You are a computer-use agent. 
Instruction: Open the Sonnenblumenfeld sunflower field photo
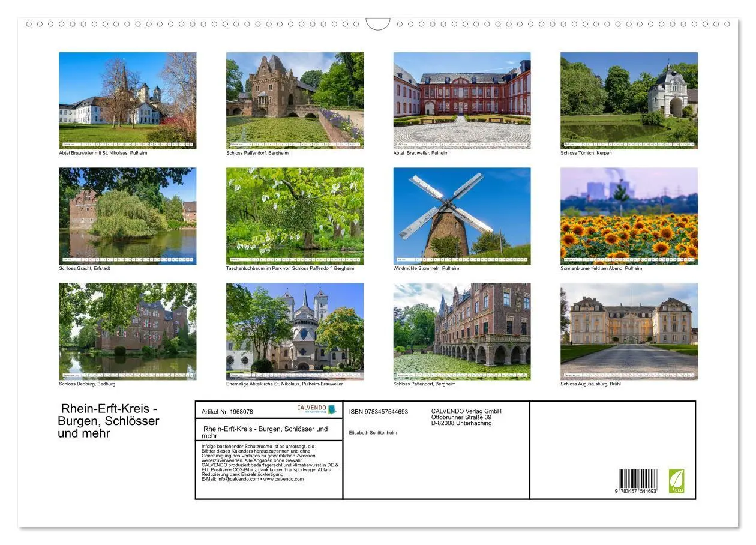point(629,216)
